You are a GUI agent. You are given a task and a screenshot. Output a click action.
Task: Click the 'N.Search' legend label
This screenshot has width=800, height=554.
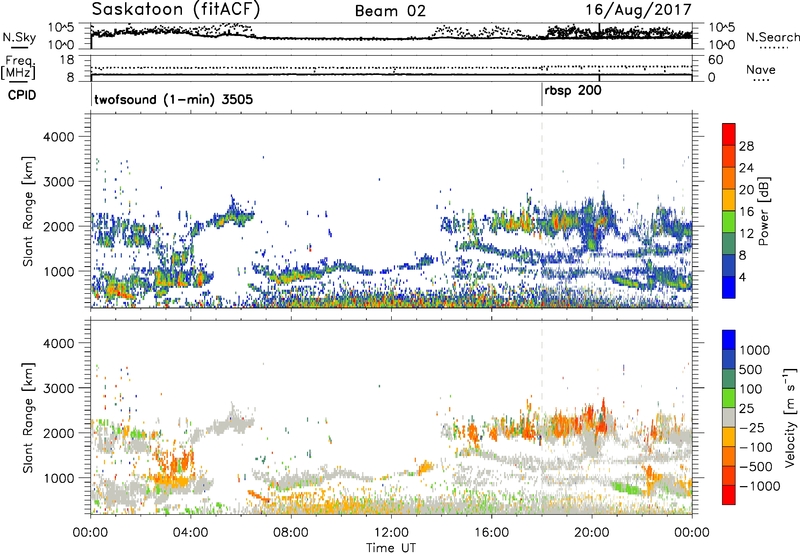pos(772,37)
